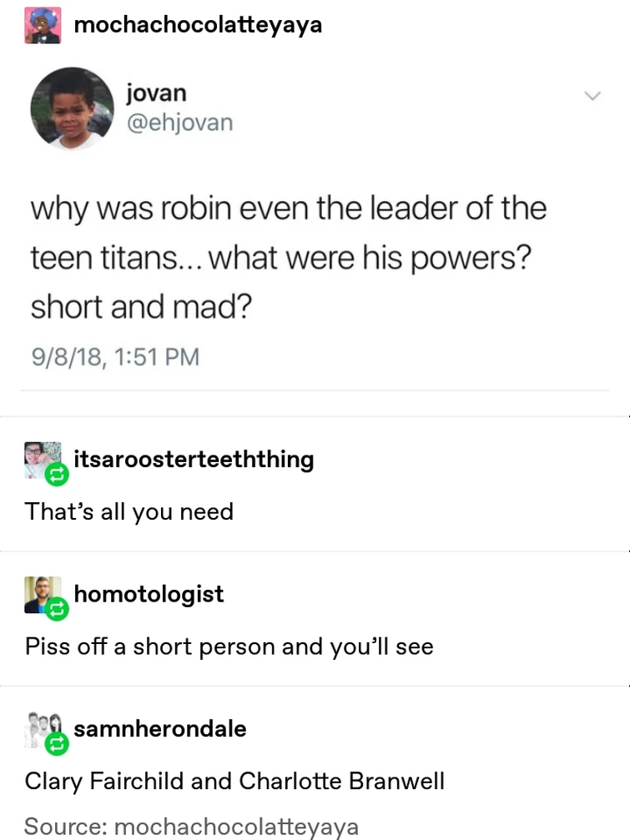Click the comment "That's all you need"
Screen dimensions: 630x840
point(129,511)
